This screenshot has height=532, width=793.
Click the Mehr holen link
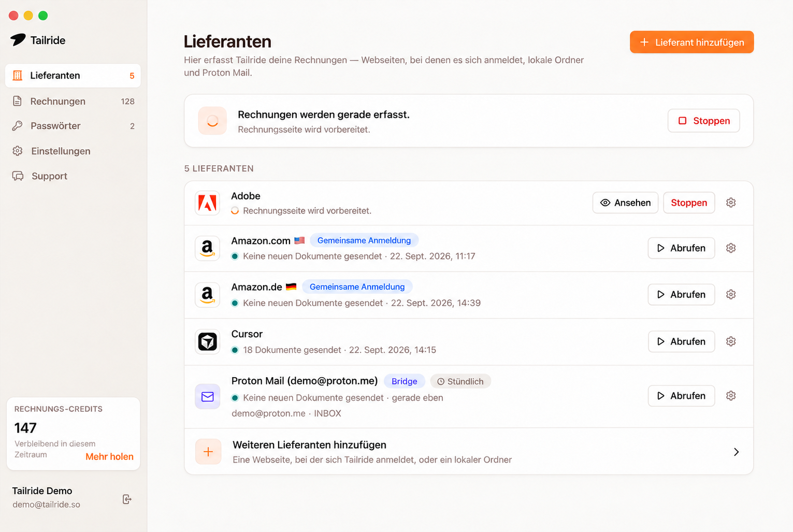point(109,456)
